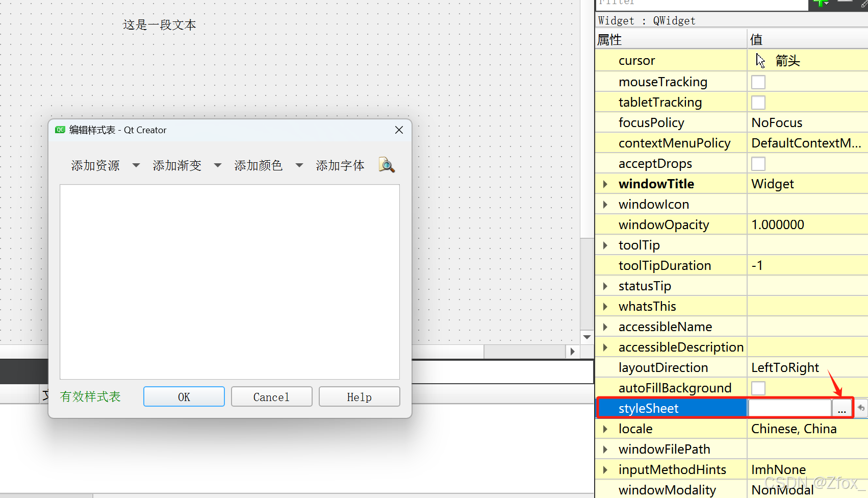Expand the windowIcon property
This screenshot has height=498, width=868.
605,204
